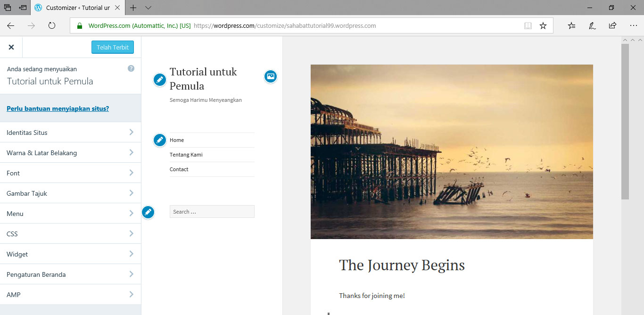Refresh the page in the browser
This screenshot has width=644, height=315.
tap(52, 26)
